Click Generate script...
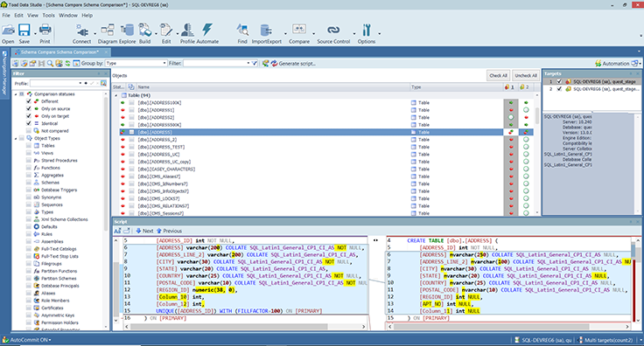The height and width of the screenshot is (346, 644). point(293,64)
